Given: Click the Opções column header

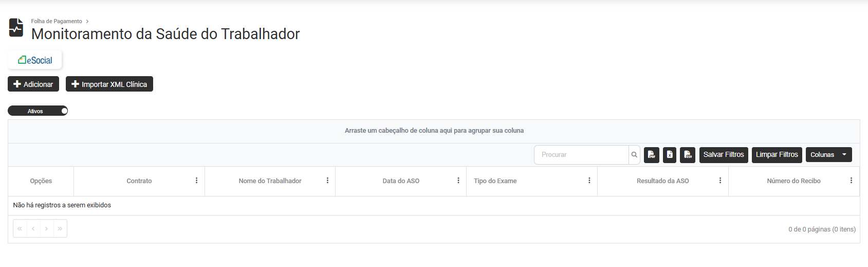Looking at the screenshot, I should (41, 181).
